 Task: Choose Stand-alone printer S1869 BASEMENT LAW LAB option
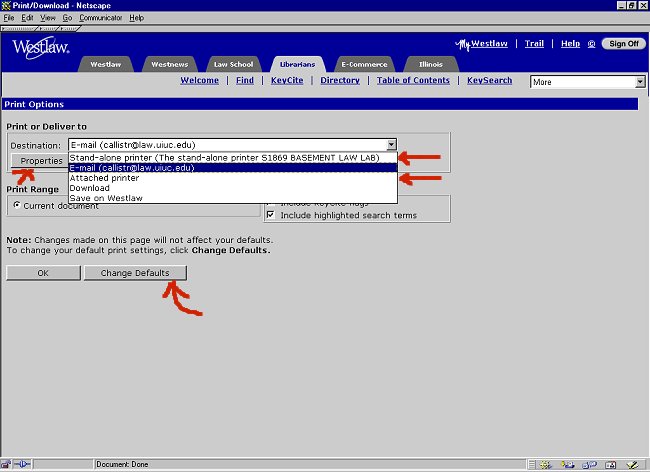pos(233,157)
